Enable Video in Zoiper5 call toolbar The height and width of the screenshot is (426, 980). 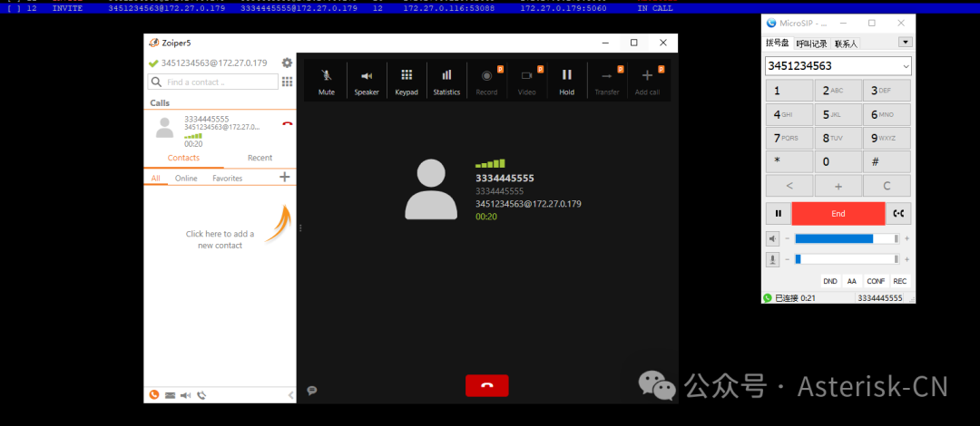(527, 82)
